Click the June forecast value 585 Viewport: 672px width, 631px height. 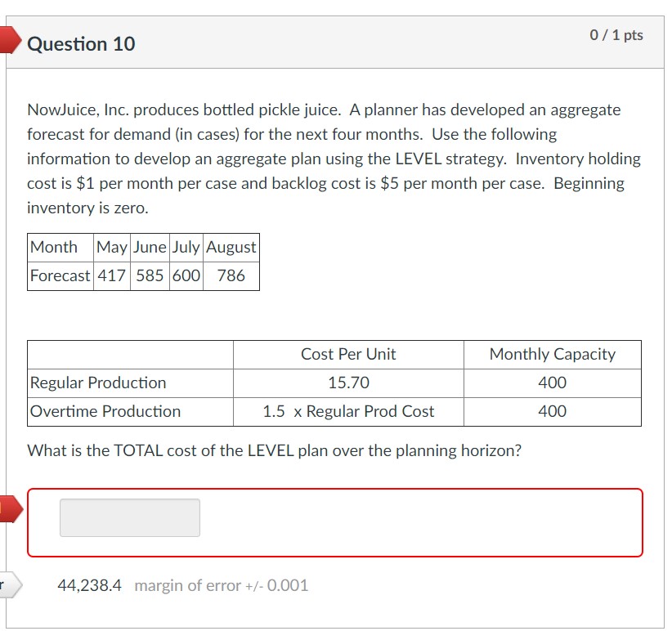(151, 276)
